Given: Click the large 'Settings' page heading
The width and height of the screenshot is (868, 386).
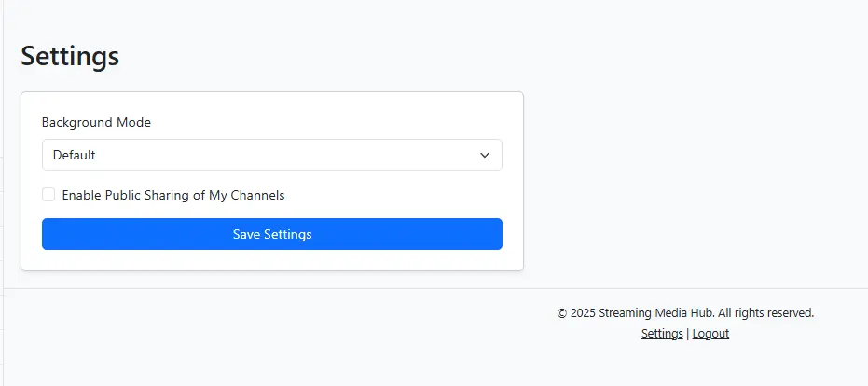Looking at the screenshot, I should click(x=70, y=56).
